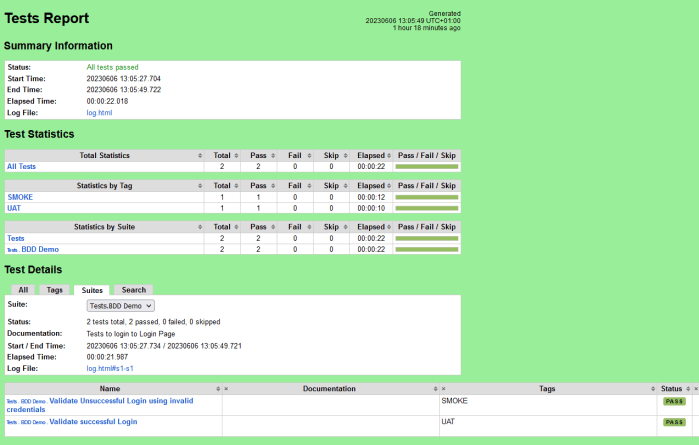Click All Tests pass/fail/skip bar

[427, 167]
